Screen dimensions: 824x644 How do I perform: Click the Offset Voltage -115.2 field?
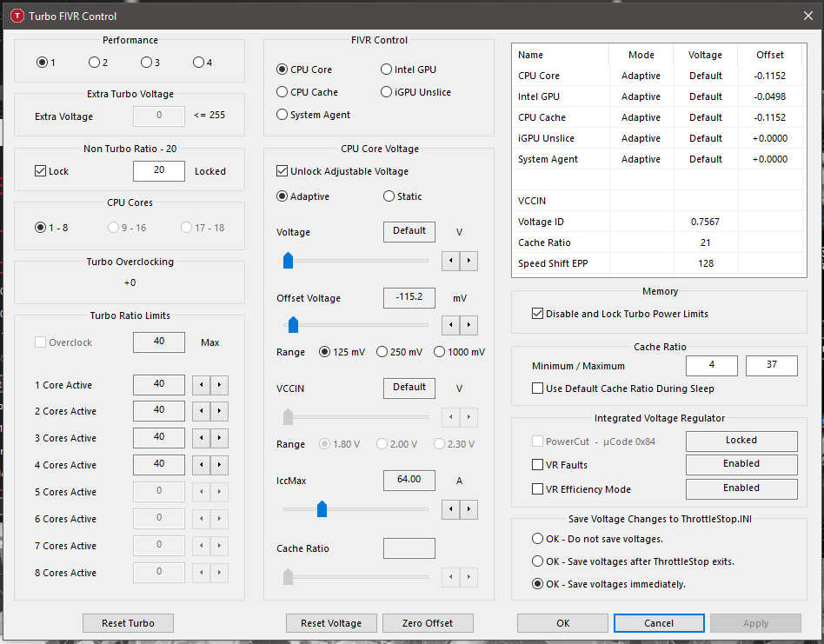(x=409, y=297)
